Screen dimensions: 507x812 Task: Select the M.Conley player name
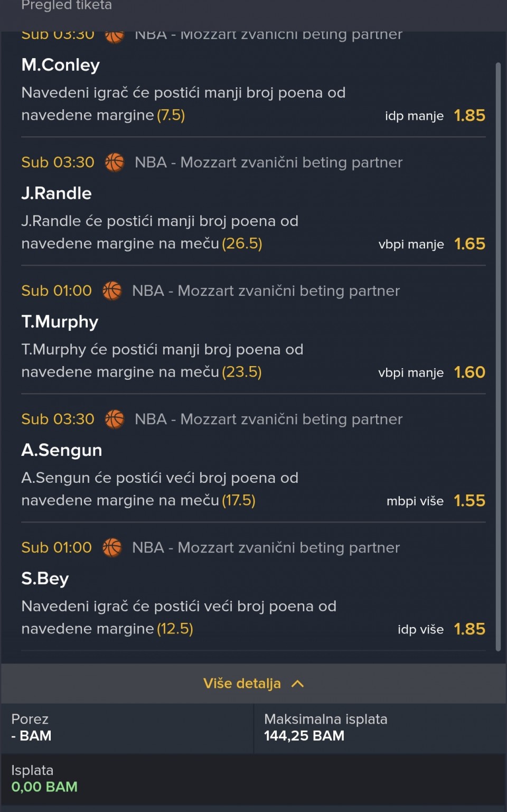[x=61, y=65]
